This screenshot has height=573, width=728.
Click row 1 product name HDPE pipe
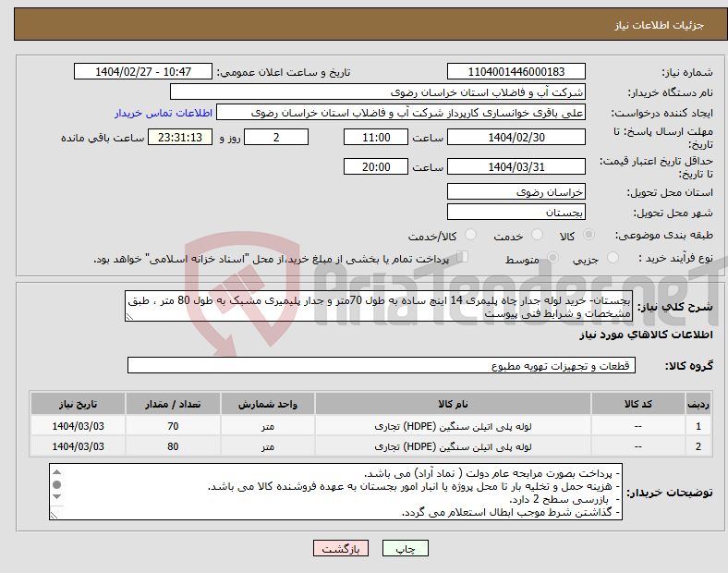(x=453, y=426)
